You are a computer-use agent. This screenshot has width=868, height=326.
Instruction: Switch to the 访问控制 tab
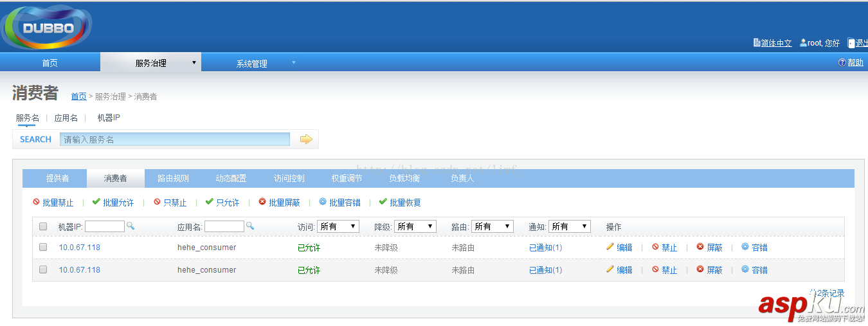point(289,178)
